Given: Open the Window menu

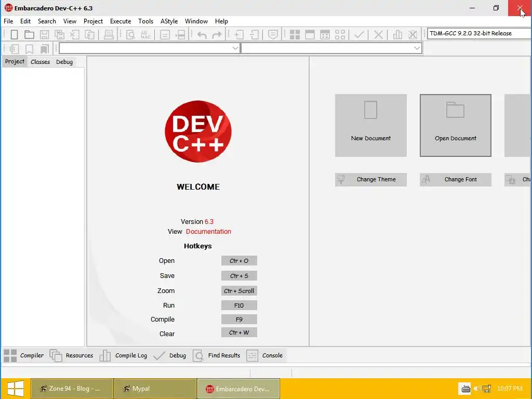Looking at the screenshot, I should pyautogui.click(x=196, y=21).
